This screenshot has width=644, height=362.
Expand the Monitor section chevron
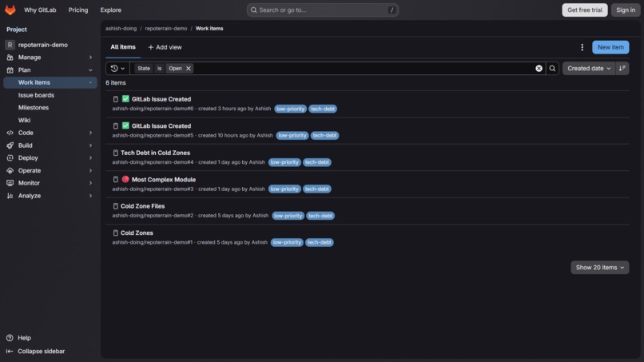coord(91,183)
